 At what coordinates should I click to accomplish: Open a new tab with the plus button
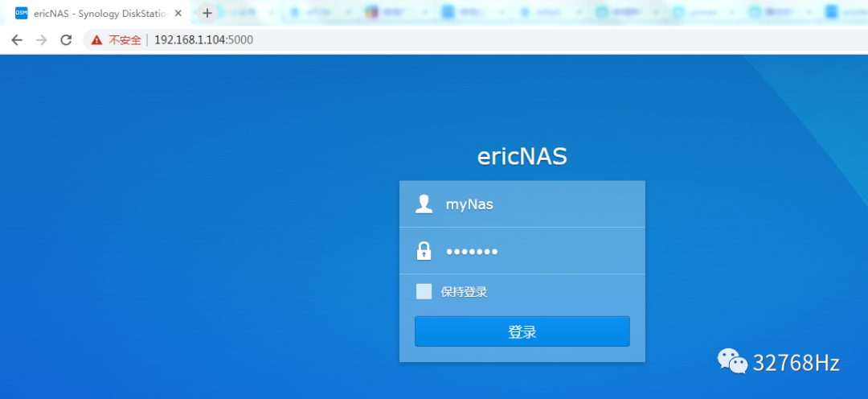pyautogui.click(x=207, y=13)
